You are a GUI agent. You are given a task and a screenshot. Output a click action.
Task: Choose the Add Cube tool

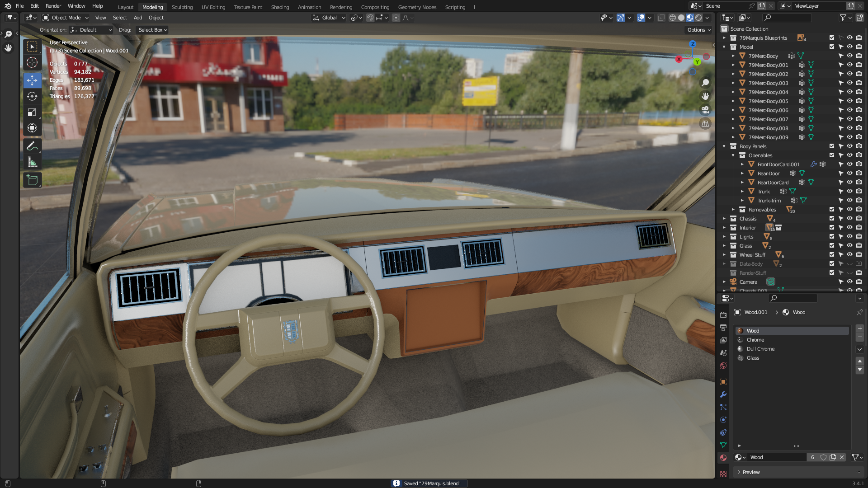pyautogui.click(x=32, y=180)
